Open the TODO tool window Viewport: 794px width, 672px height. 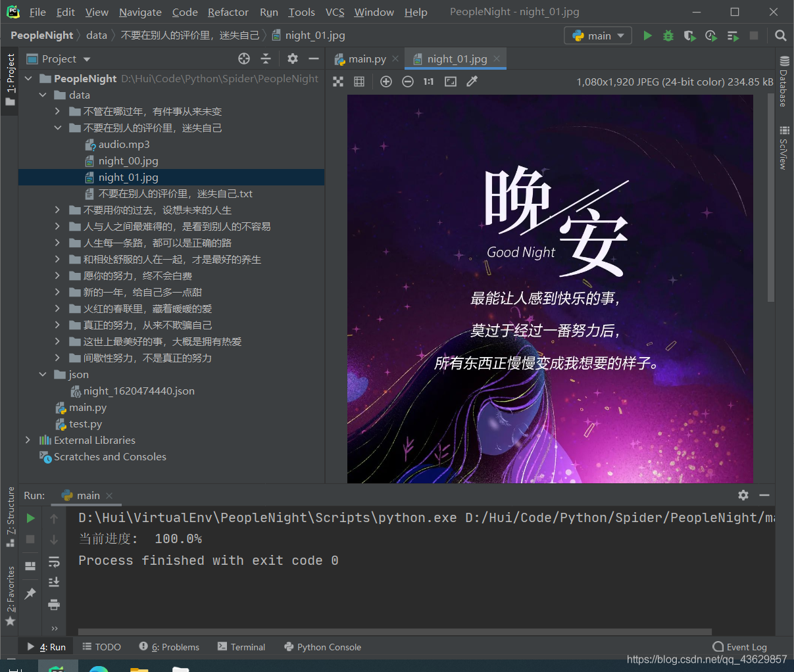coord(102,647)
